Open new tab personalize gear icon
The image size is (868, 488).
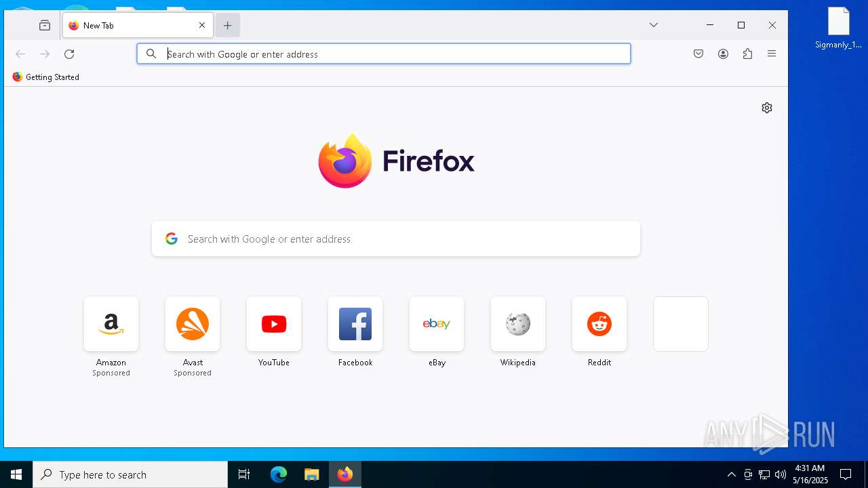point(767,108)
